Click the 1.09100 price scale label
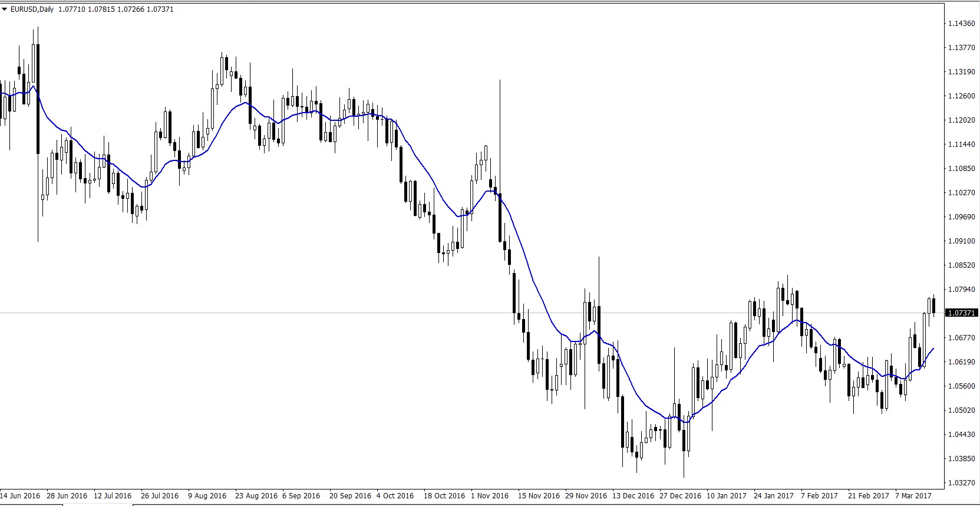The height and width of the screenshot is (506, 980). click(961, 241)
